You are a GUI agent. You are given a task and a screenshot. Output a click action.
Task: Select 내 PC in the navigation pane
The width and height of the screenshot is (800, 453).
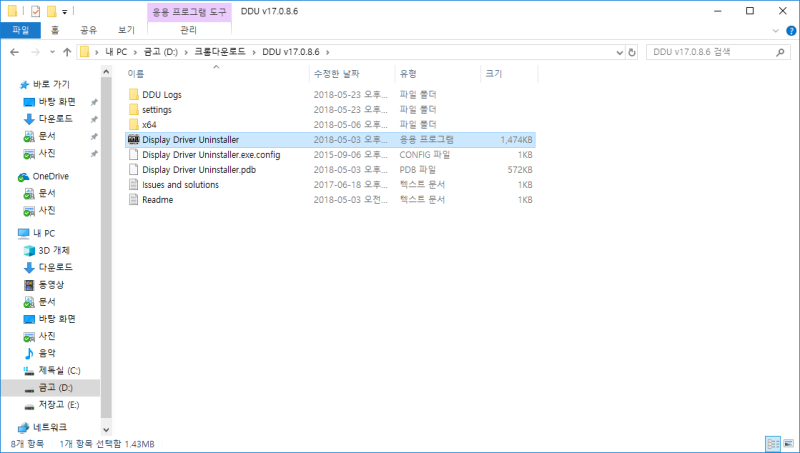pyautogui.click(x=44, y=233)
